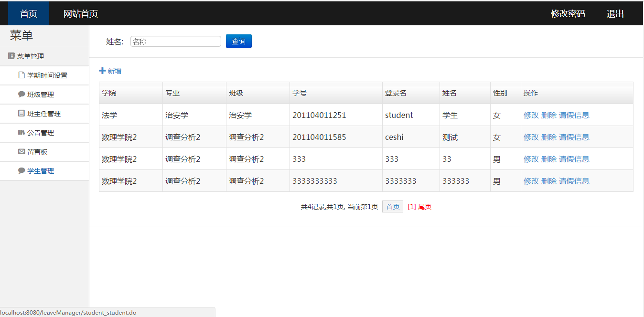Click the document icon beside 学期时间设置

coord(21,75)
